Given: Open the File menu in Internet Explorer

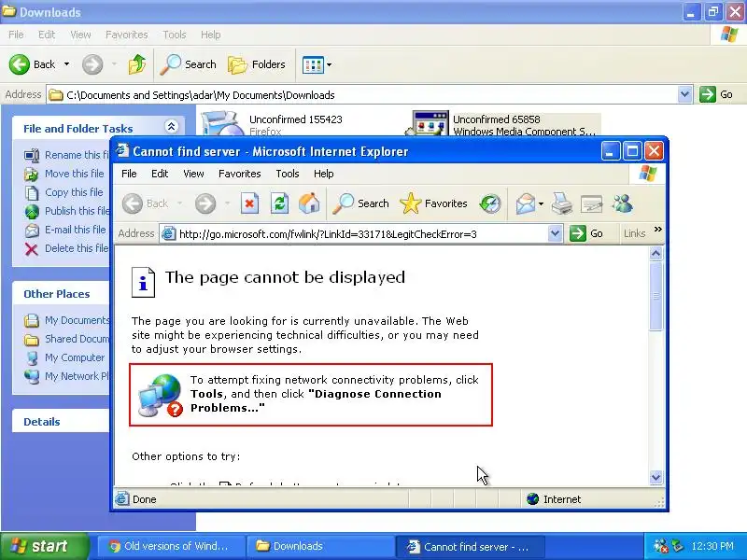Looking at the screenshot, I should click(x=129, y=174).
